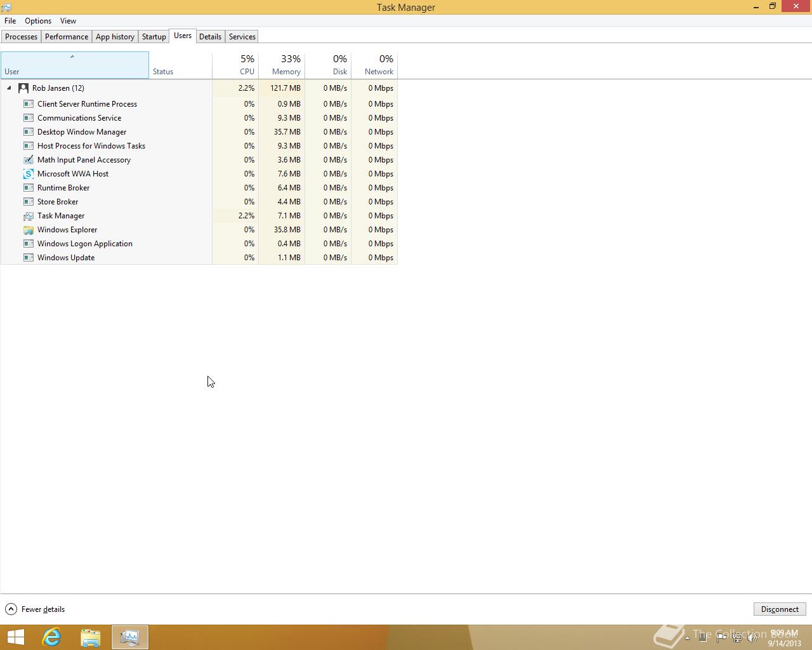The height and width of the screenshot is (650, 812).
Task: Click the Windows Logon Application icon
Action: [x=29, y=244]
